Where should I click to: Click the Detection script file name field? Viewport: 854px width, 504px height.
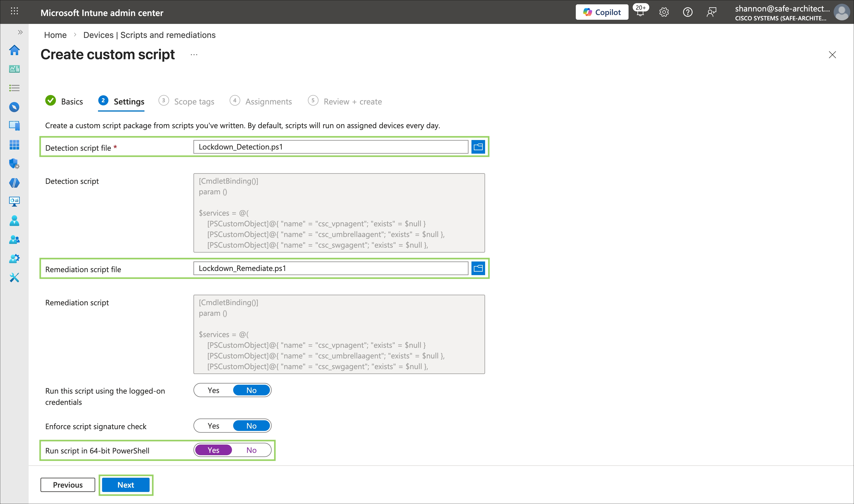click(331, 147)
